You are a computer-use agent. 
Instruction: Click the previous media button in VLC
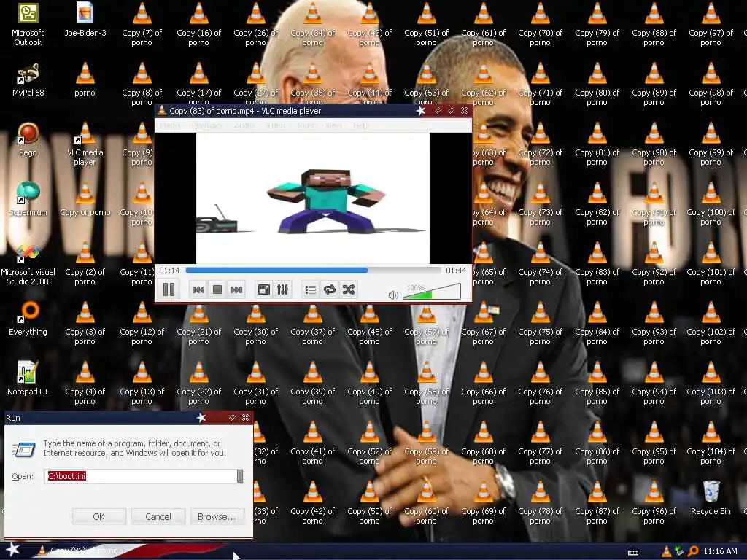click(198, 289)
